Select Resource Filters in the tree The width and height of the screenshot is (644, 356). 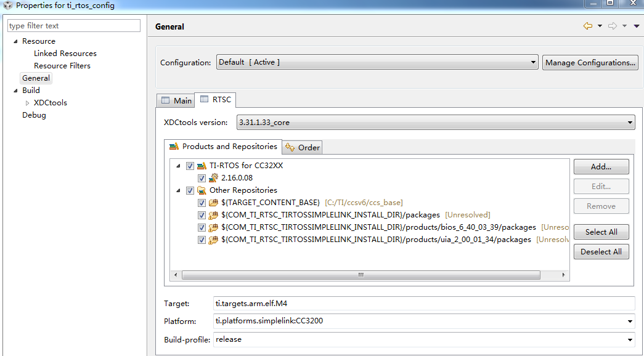coord(62,66)
